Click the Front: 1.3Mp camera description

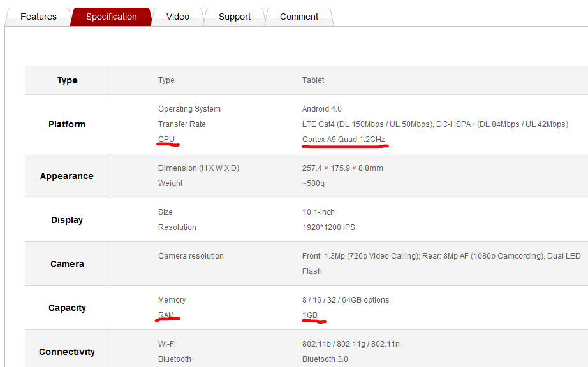[x=441, y=264]
